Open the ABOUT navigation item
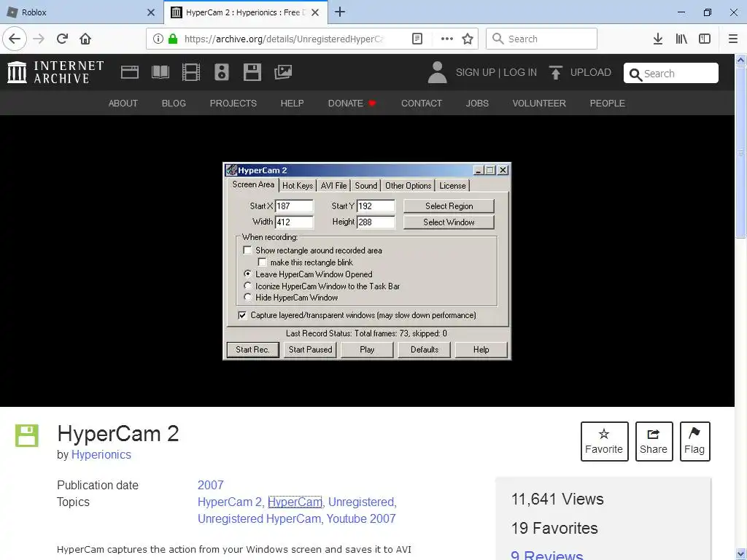The width and height of the screenshot is (747, 560). point(123,104)
